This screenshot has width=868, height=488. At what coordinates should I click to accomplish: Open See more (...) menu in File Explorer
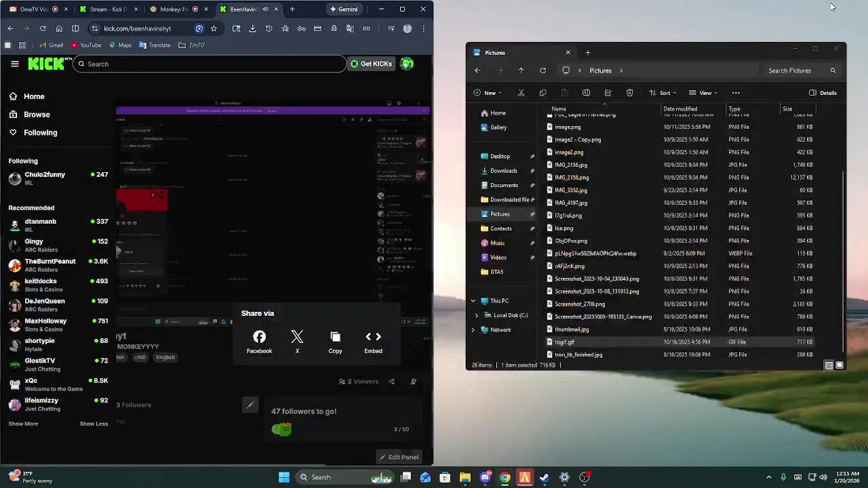point(736,93)
